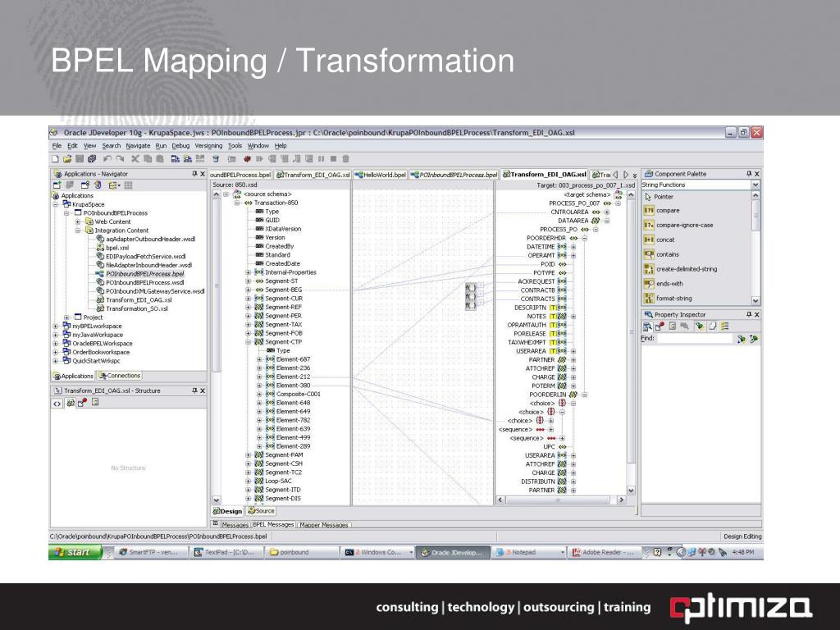Screen dimensions: 840x630
Task: Pin the Property Inspector panel
Action: [x=749, y=314]
